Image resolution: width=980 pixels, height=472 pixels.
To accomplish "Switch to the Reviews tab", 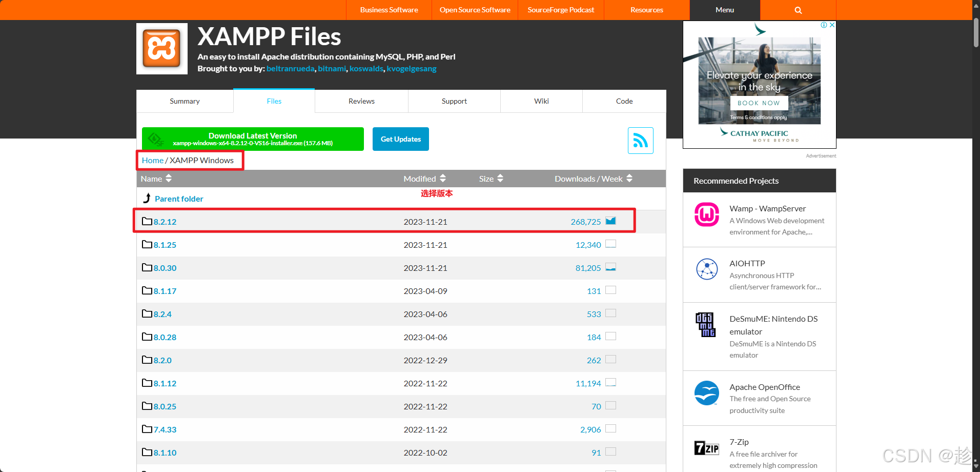I will point(361,101).
